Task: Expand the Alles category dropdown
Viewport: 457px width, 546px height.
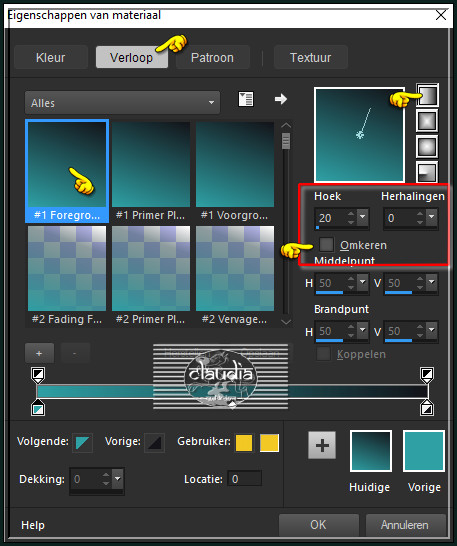Action: click(x=122, y=103)
